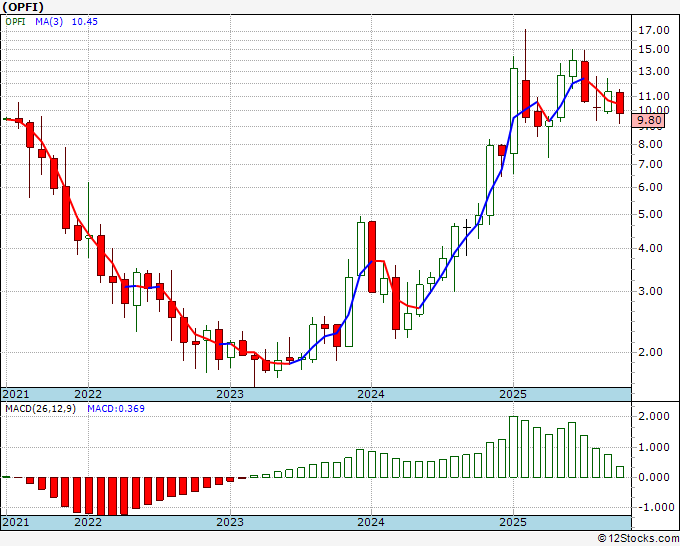Select the 8.00 price axis label
Screen dimensions: 680x546
point(651,144)
